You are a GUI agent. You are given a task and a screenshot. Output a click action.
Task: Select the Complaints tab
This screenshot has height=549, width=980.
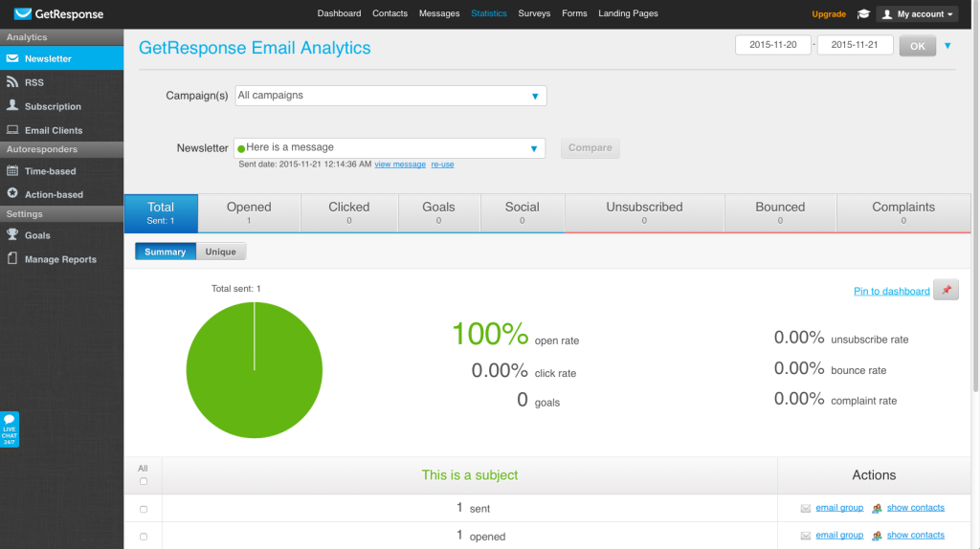click(x=903, y=213)
